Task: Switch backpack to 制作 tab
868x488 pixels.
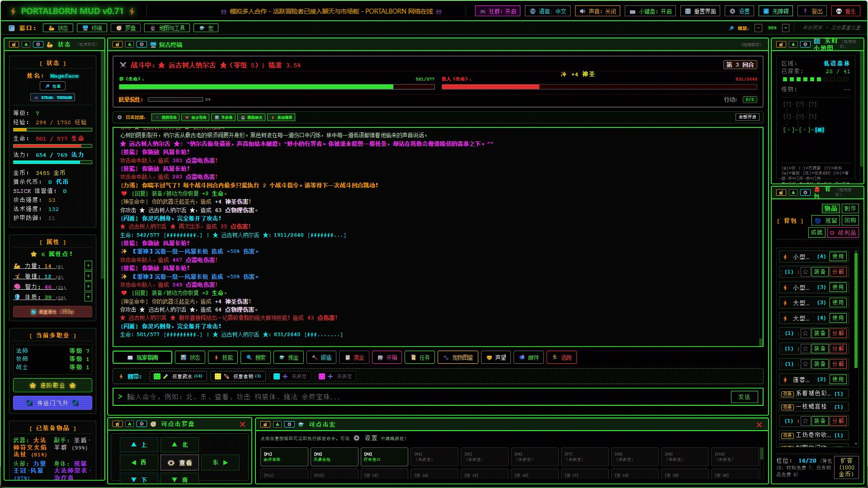Action: (850, 208)
